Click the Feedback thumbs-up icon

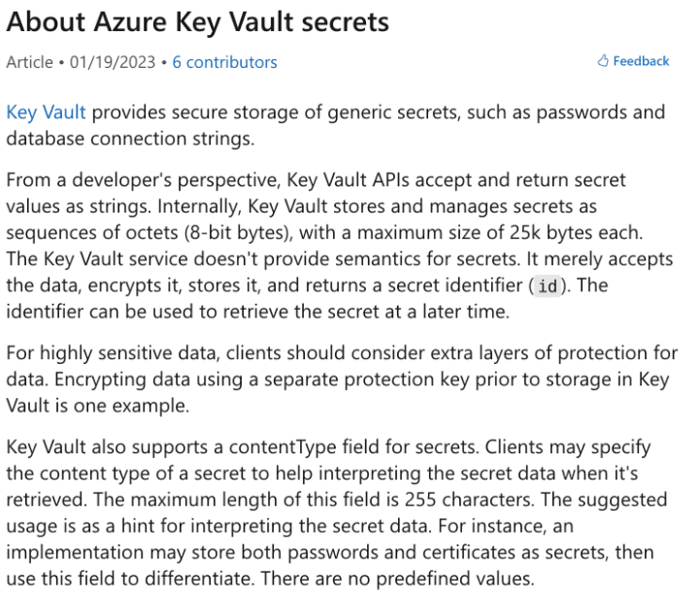point(603,61)
